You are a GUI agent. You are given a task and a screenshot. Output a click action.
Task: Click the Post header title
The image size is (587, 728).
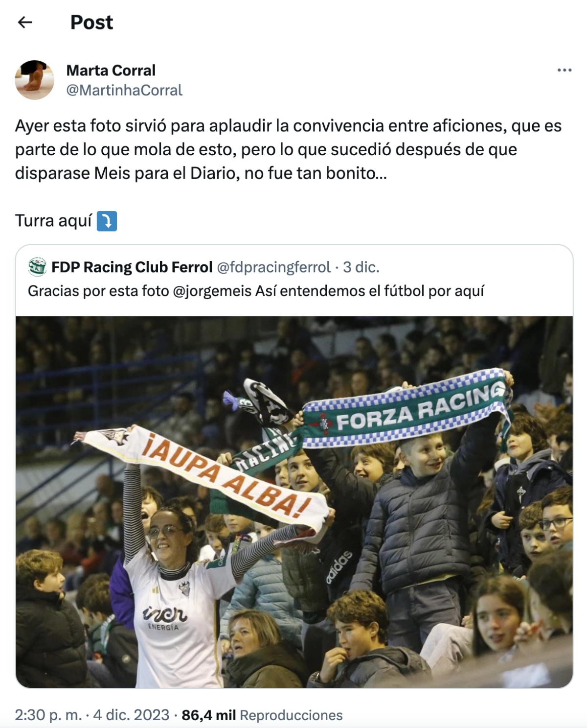91,22
